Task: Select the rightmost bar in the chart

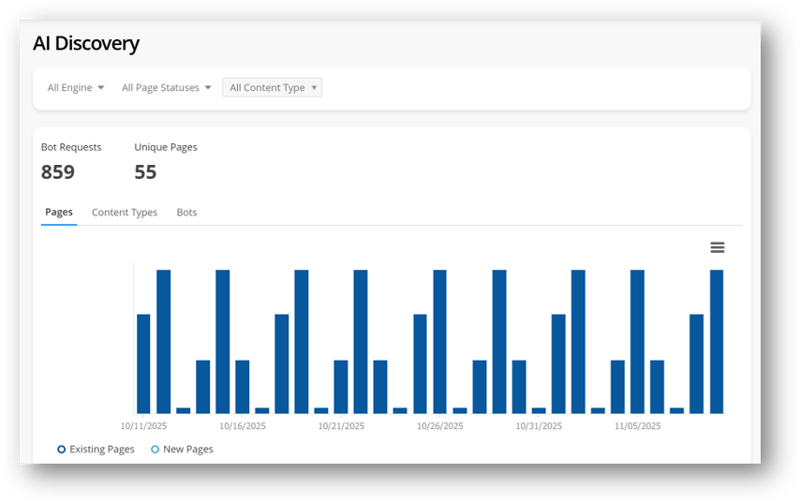Action: click(716, 341)
